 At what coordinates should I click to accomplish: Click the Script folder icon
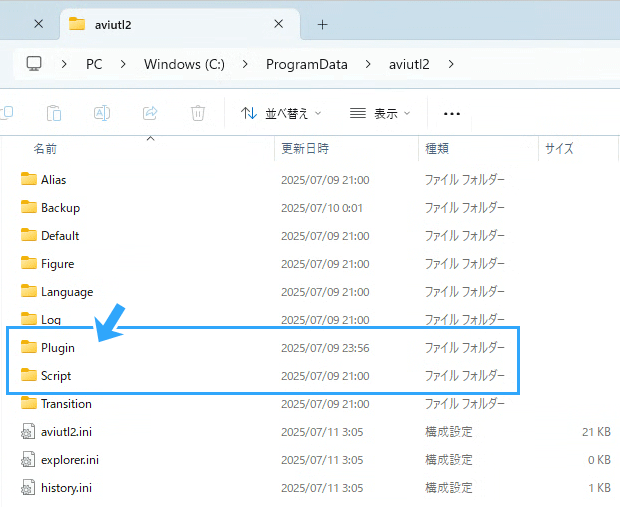tap(28, 375)
